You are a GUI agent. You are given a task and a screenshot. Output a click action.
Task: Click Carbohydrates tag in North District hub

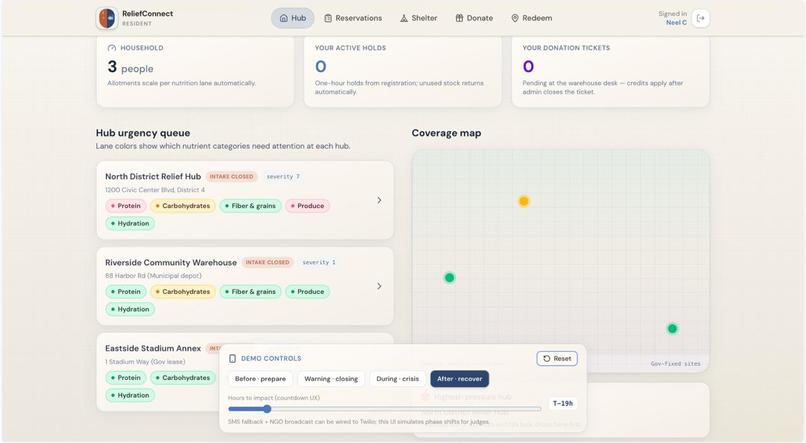point(182,206)
